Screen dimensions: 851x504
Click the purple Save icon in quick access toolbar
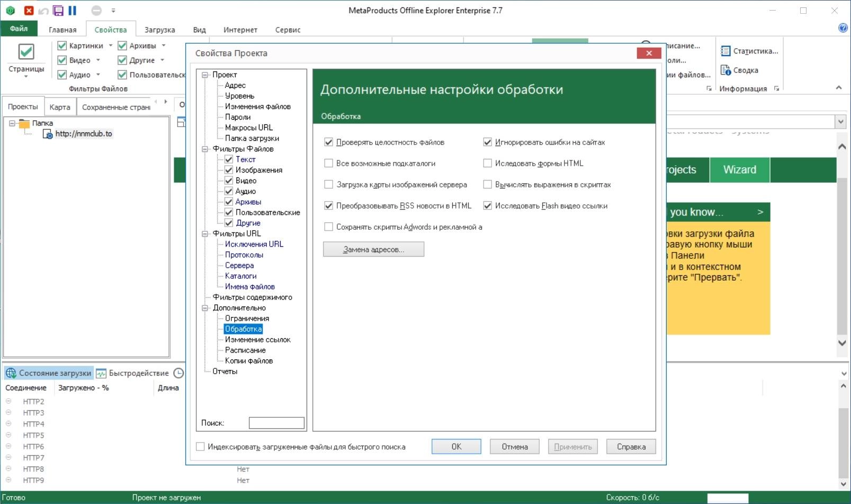pos(58,11)
